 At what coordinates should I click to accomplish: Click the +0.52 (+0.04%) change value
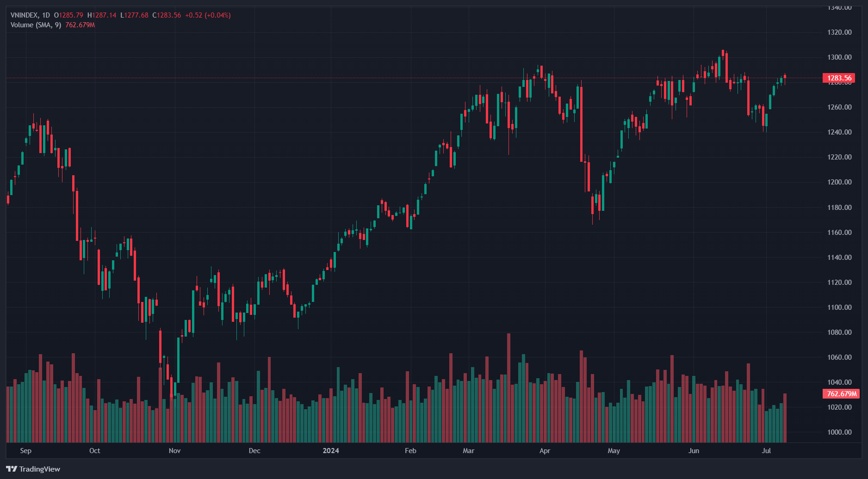pyautogui.click(x=208, y=15)
